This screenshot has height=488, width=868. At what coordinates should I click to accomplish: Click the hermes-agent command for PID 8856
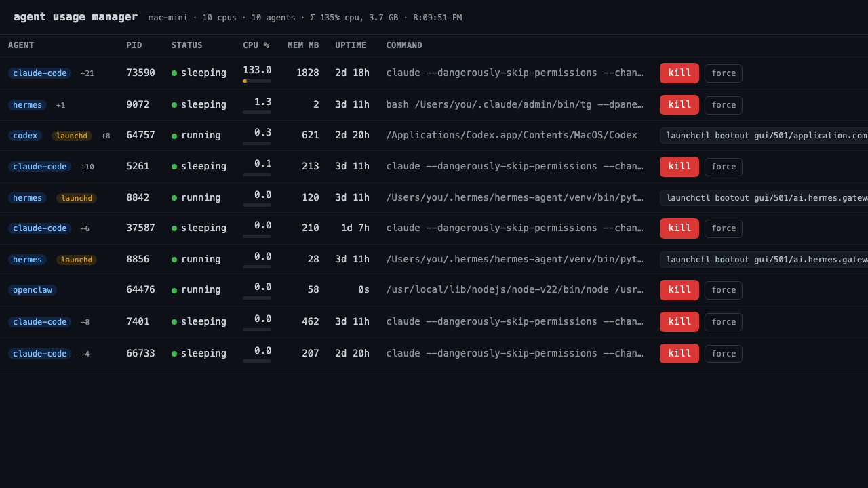tap(515, 259)
